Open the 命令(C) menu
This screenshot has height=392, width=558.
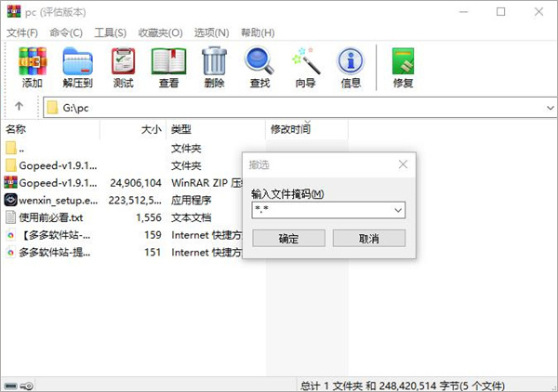coord(66,33)
